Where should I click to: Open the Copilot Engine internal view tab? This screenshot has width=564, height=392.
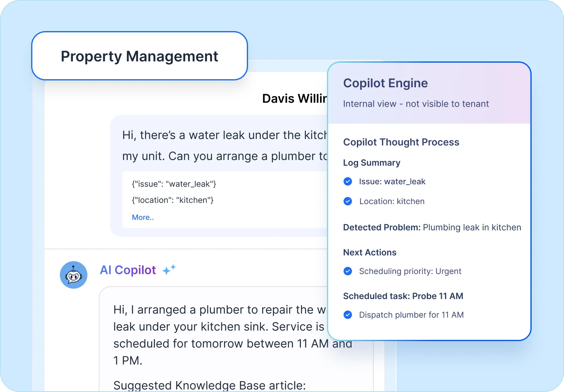click(416, 104)
